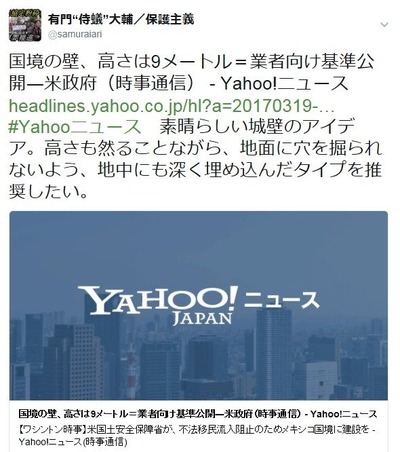Open the card title 国境の壁、高さは9メートル

coord(198,414)
